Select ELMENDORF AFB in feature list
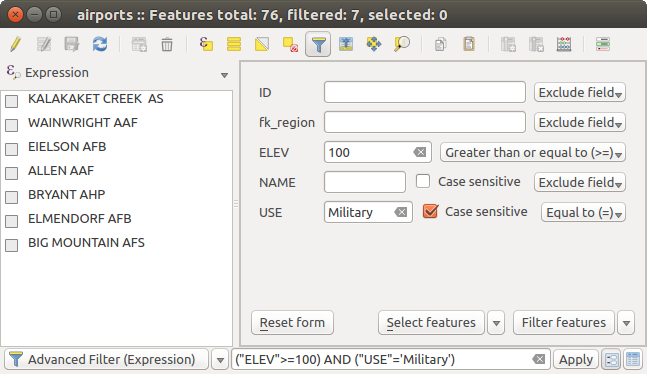 click(x=80, y=218)
